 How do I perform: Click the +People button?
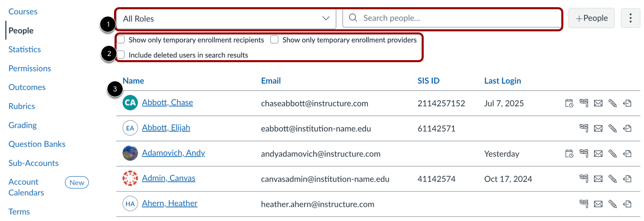(591, 19)
